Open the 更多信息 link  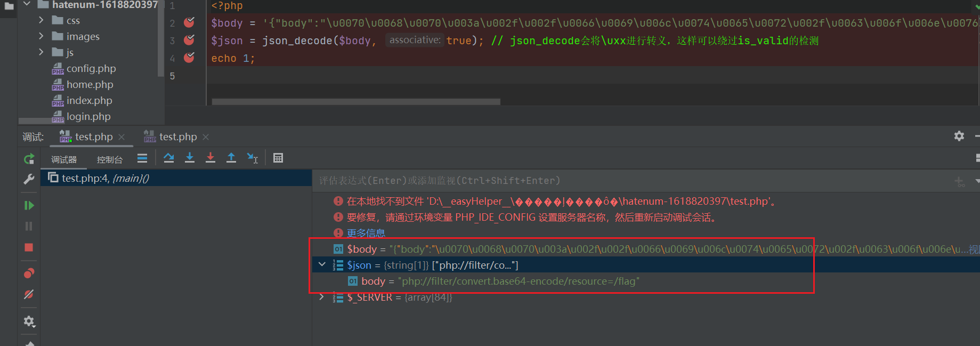pyautogui.click(x=366, y=233)
